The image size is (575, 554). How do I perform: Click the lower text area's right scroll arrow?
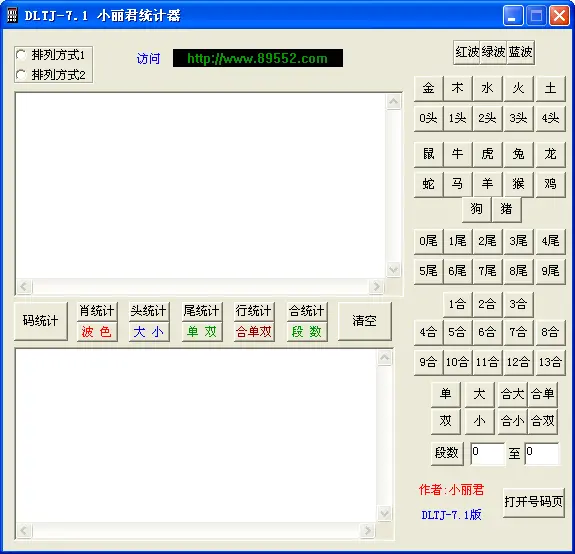point(367,531)
